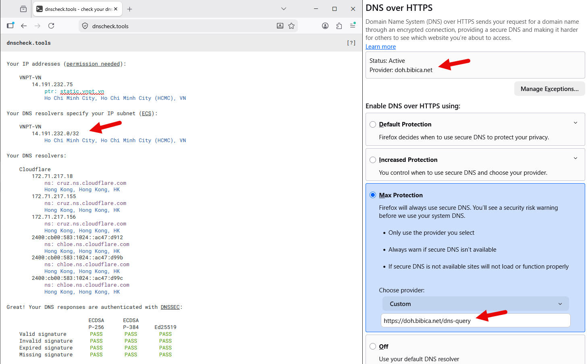The image size is (588, 364).
Task: Expand the Default Protection details chevron
Action: click(x=576, y=123)
